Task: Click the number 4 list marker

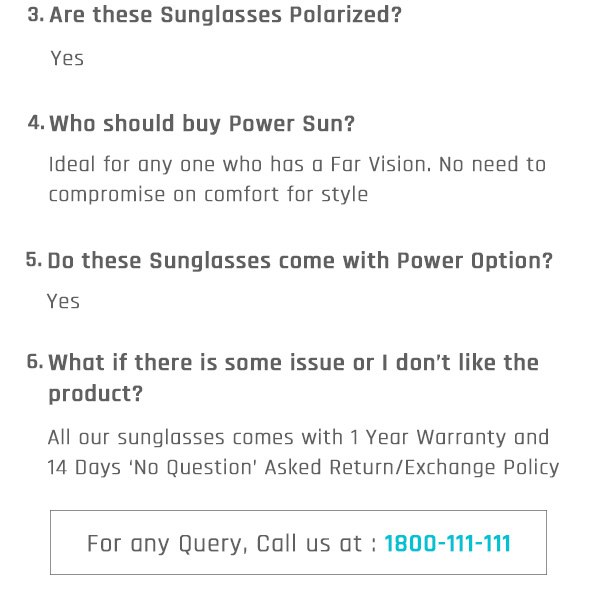Action: [x=36, y=123]
